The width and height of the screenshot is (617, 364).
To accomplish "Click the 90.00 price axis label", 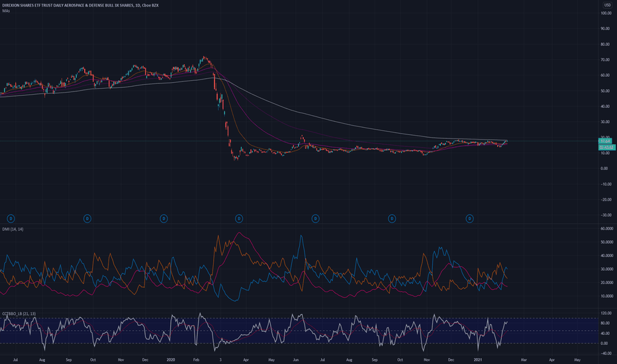I will click(605, 28).
